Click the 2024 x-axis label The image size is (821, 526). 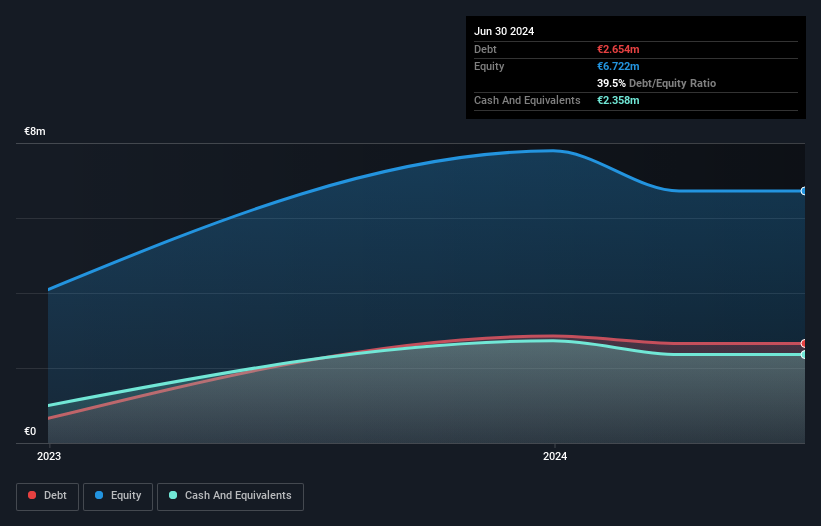(x=555, y=456)
